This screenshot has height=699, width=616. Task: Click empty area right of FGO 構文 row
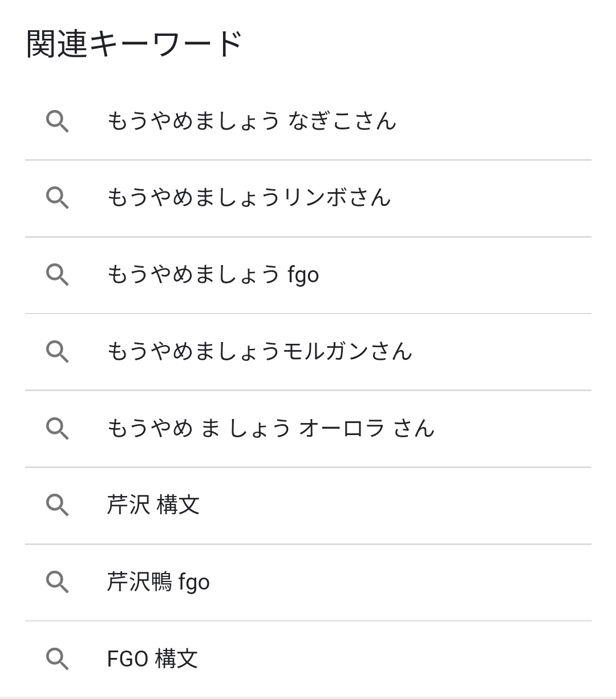click(x=399, y=659)
